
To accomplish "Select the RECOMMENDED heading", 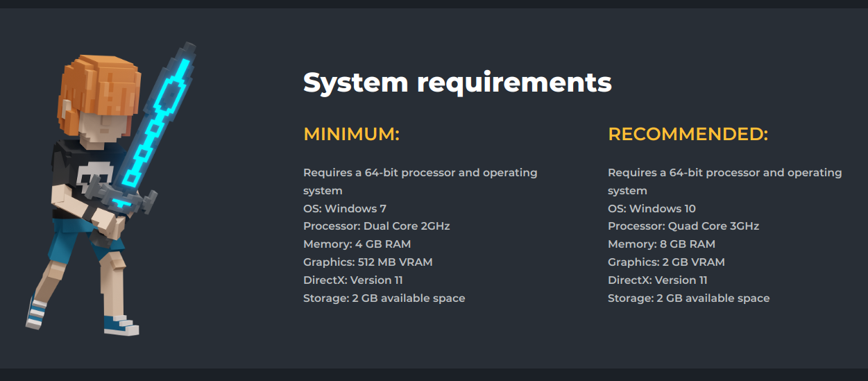I will 688,134.
